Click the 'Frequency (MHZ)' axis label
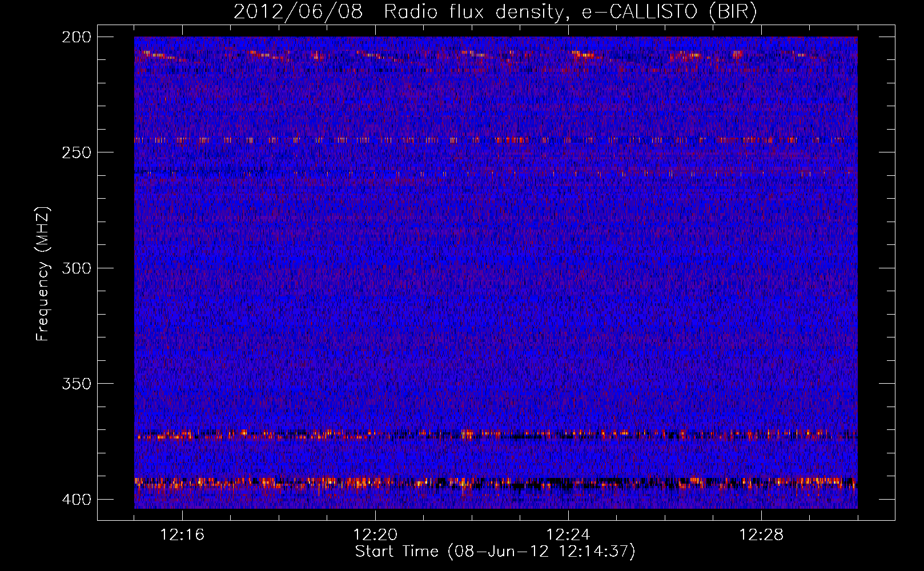The width and height of the screenshot is (924, 571). [x=43, y=274]
